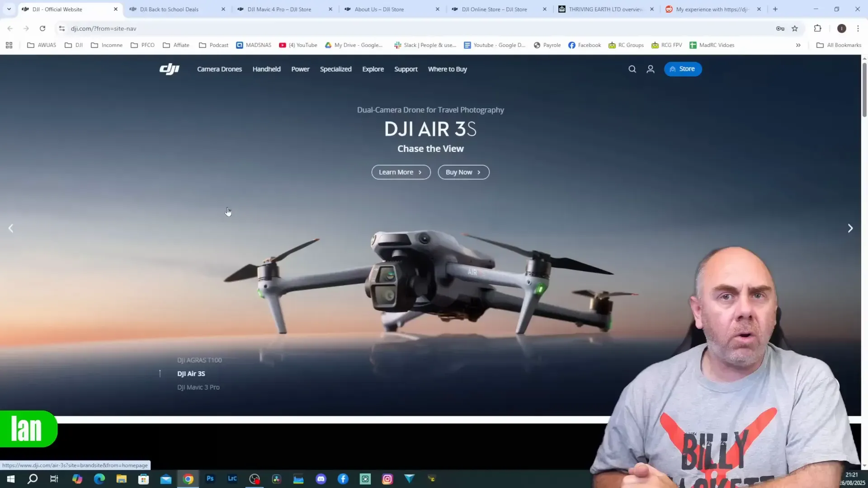The image size is (868, 488).
Task: Open the MADSNAS bookmark
Action: pyautogui.click(x=254, y=45)
